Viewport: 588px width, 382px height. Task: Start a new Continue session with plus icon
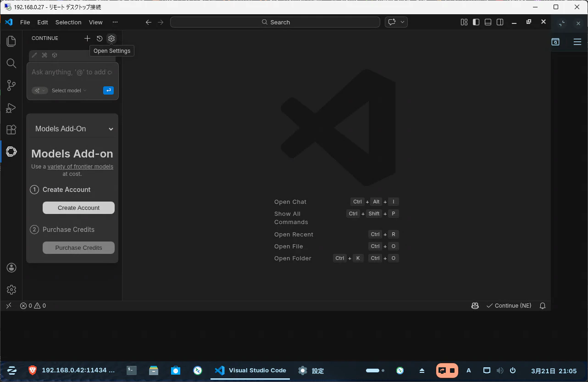[87, 39]
